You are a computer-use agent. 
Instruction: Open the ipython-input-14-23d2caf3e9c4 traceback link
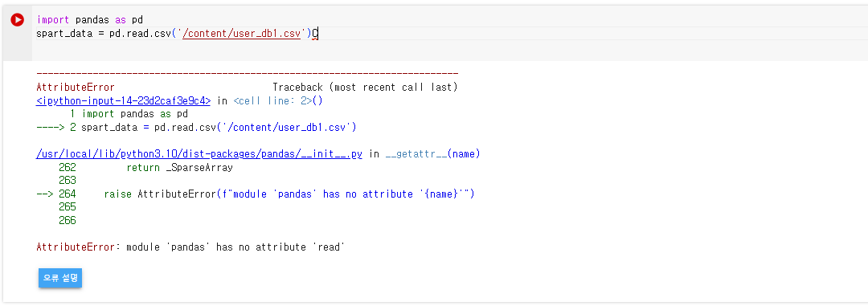pyautogui.click(x=124, y=100)
